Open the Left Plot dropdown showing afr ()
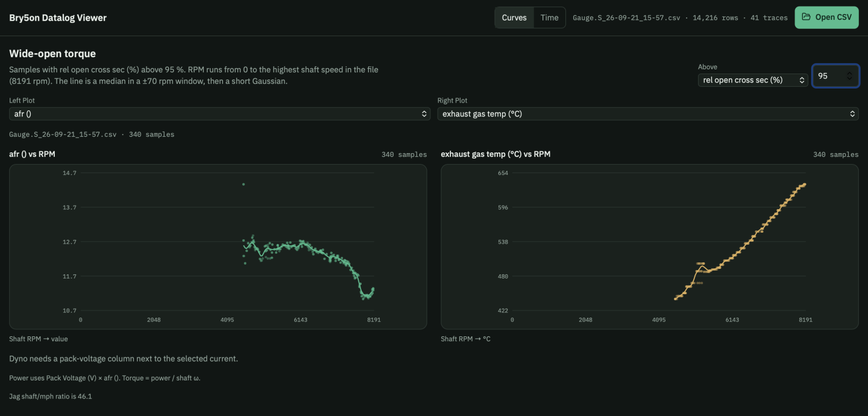This screenshot has width=868, height=416. [x=219, y=113]
